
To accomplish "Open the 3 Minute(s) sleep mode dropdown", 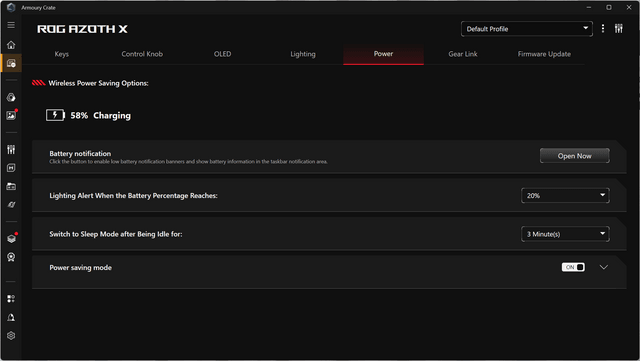I will point(565,234).
